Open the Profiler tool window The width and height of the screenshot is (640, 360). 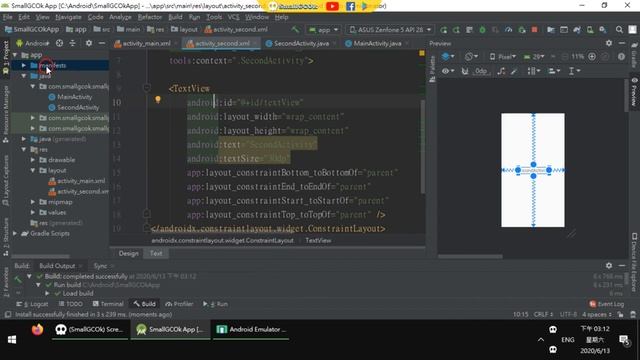(179, 304)
